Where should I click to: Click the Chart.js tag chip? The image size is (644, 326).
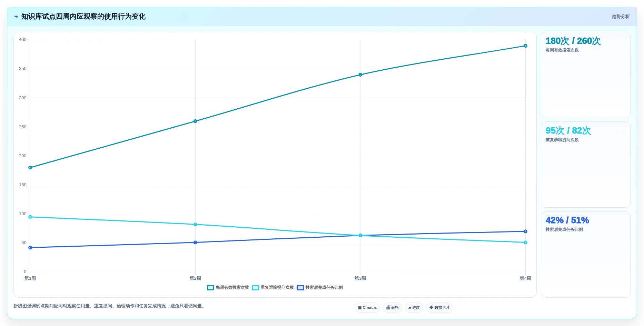tap(367, 308)
